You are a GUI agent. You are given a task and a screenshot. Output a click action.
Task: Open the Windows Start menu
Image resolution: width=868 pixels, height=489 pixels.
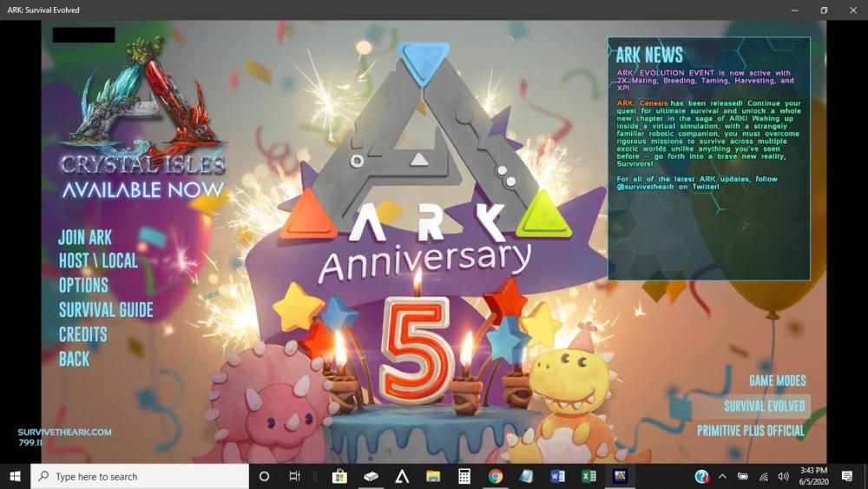pyautogui.click(x=15, y=476)
